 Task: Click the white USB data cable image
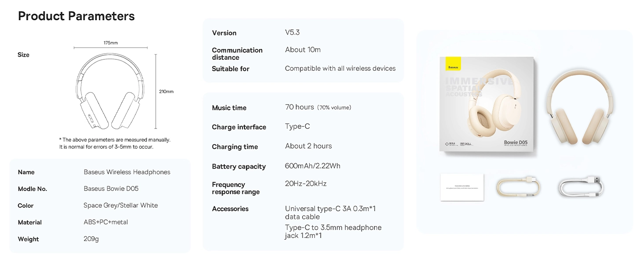pyautogui.click(x=581, y=186)
